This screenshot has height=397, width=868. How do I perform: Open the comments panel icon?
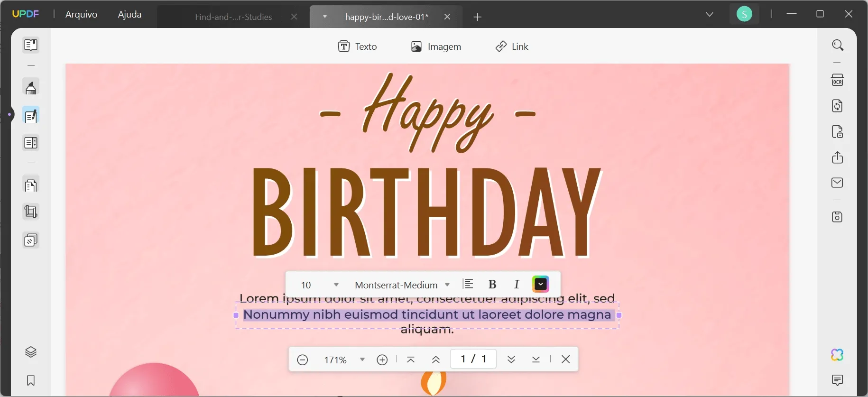[x=838, y=380]
